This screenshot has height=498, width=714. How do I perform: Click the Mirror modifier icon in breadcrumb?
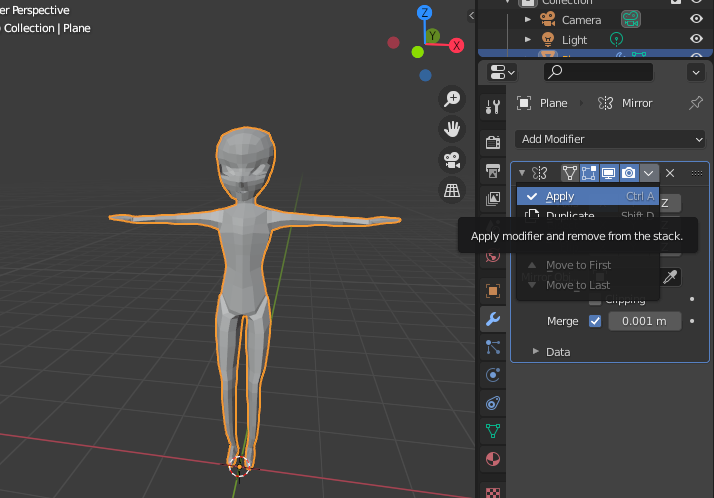coord(605,103)
